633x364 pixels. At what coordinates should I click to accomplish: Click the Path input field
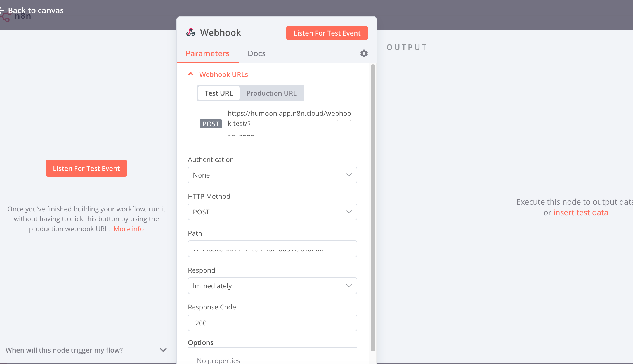click(x=272, y=249)
